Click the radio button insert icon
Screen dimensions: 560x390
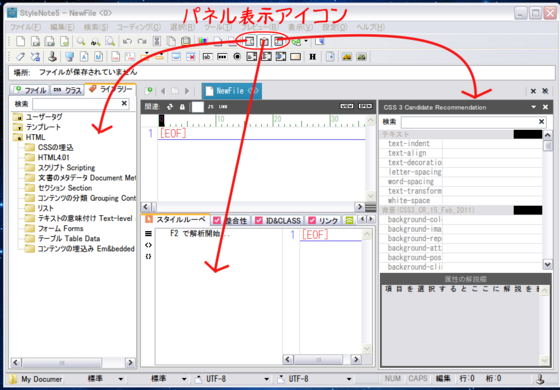point(237,57)
